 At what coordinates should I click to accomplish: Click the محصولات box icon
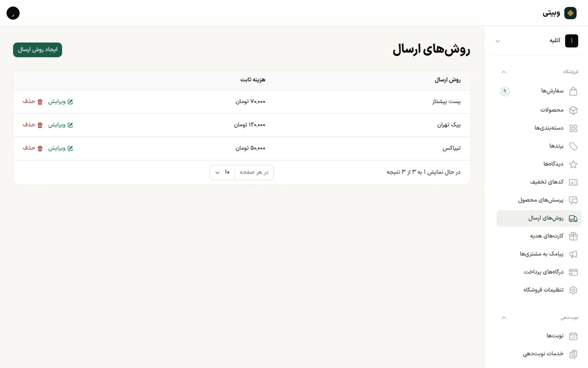(573, 110)
